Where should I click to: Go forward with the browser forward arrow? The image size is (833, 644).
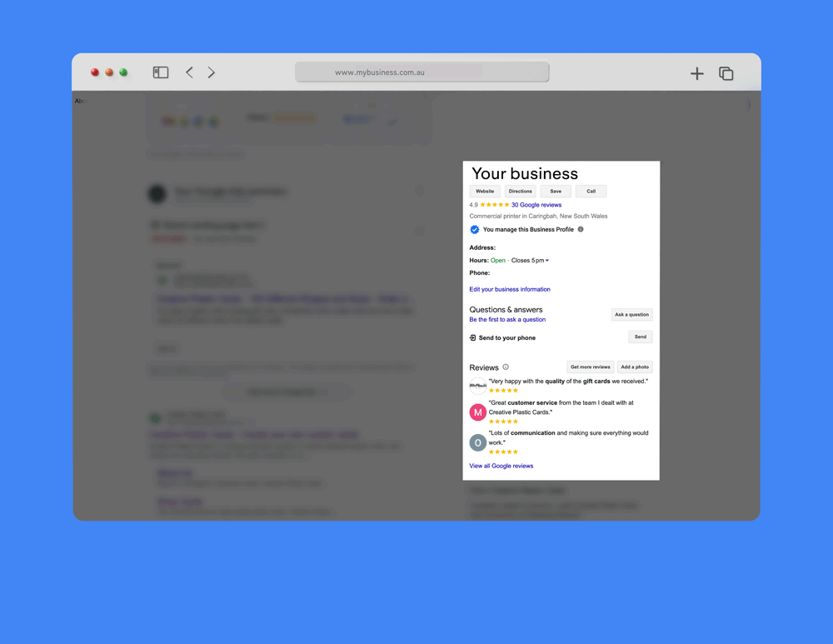pos(212,72)
